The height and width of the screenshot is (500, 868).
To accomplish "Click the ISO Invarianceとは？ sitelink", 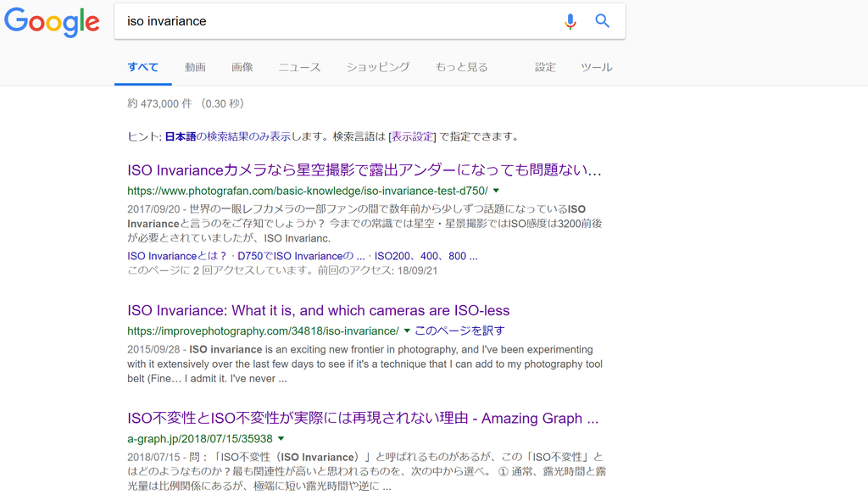I will (x=174, y=255).
